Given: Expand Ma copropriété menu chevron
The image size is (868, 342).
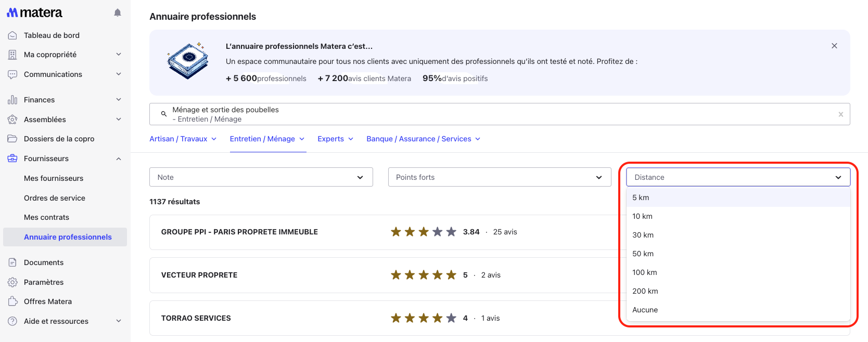Looking at the screenshot, I should pos(119,55).
